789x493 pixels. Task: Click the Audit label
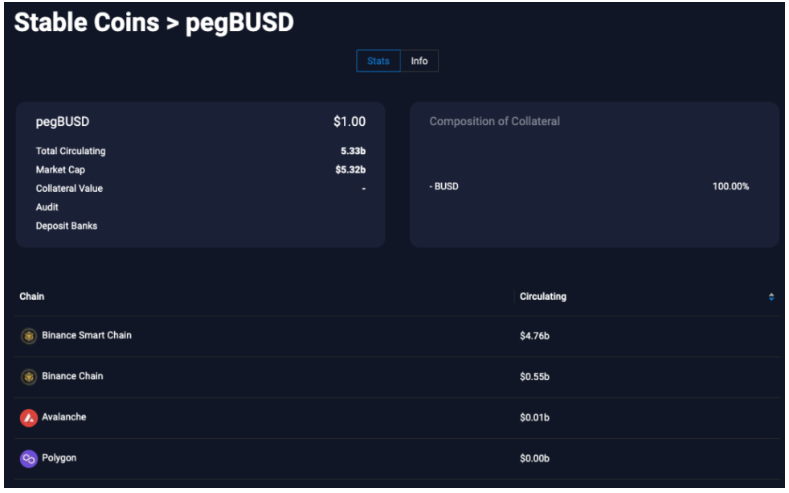(x=47, y=207)
